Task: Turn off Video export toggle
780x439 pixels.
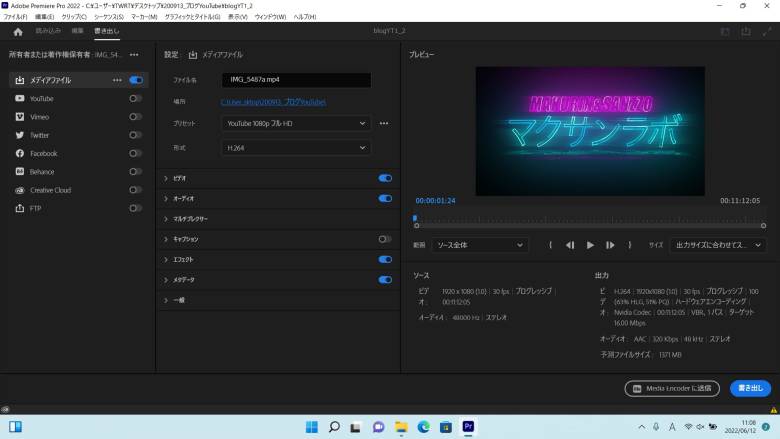Action: click(385, 178)
